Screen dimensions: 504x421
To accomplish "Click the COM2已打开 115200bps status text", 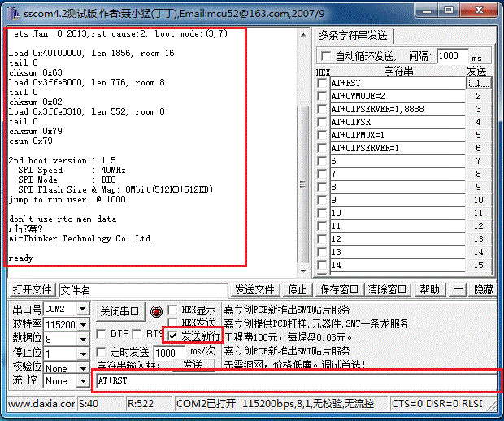I will click(x=275, y=404).
